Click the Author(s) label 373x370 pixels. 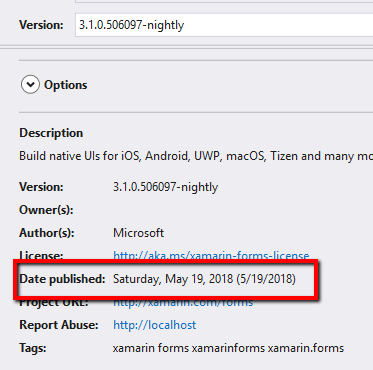[47, 233]
